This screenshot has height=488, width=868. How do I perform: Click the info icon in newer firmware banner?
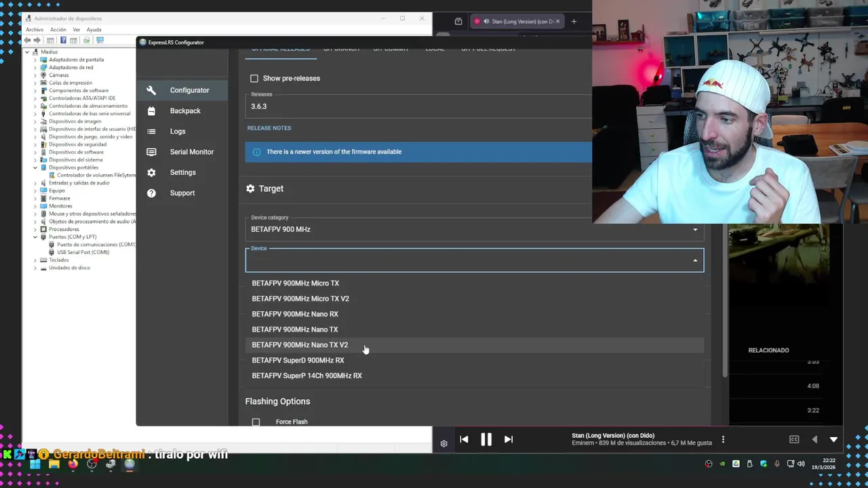tap(256, 152)
